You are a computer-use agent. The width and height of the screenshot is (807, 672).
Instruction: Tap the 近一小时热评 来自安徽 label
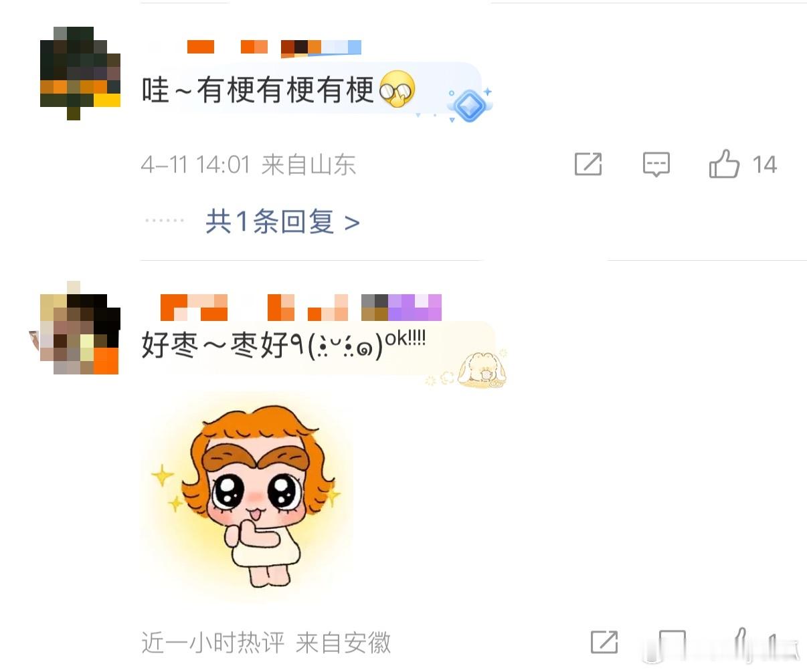click(266, 643)
